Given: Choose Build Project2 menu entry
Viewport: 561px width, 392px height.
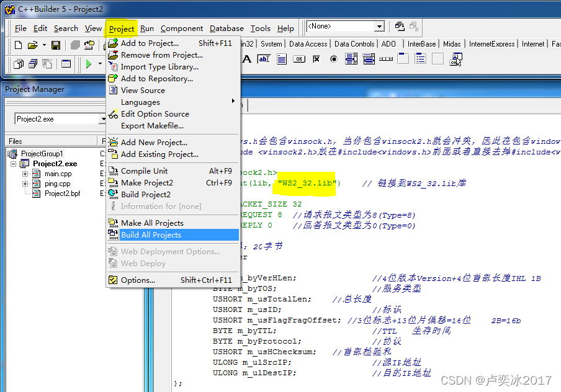Looking at the screenshot, I should tap(173, 195).
